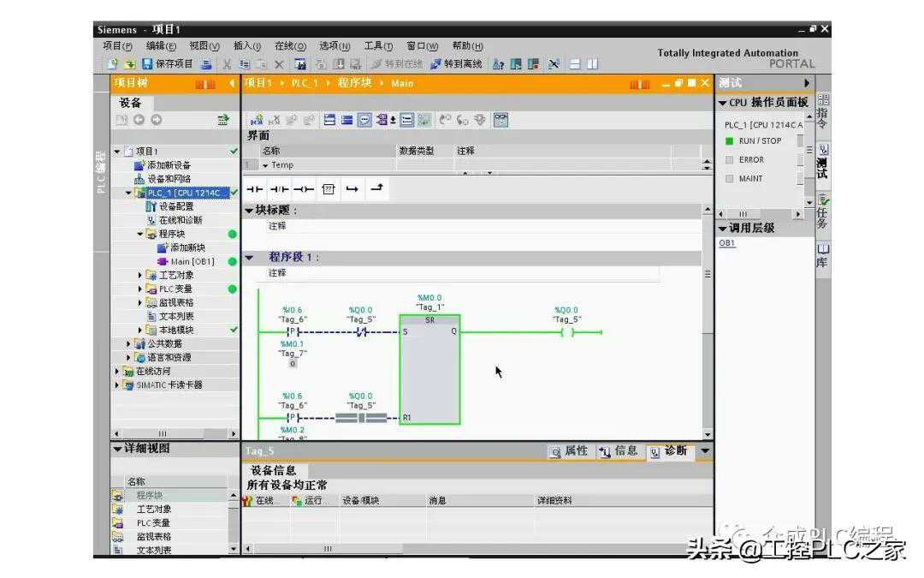924x578 pixels.
Task: Click the OB1 link in call hierarchy
Action: point(726,243)
